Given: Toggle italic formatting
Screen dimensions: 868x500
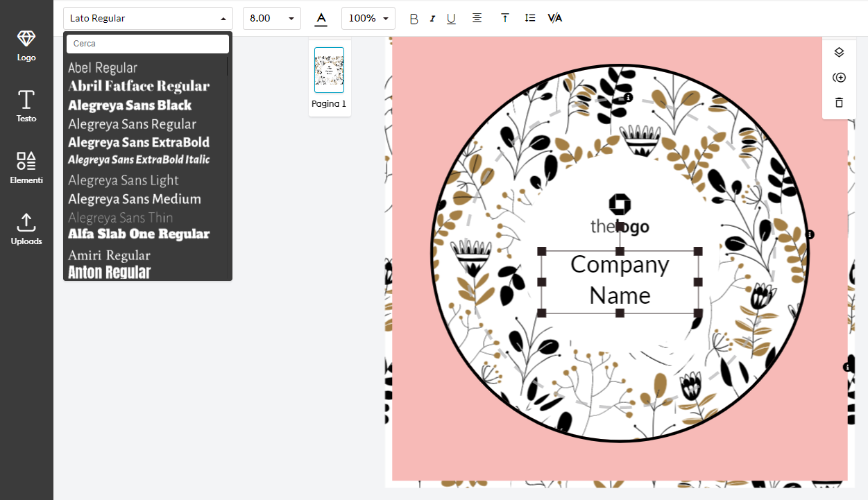Looking at the screenshot, I should pyautogui.click(x=432, y=19).
